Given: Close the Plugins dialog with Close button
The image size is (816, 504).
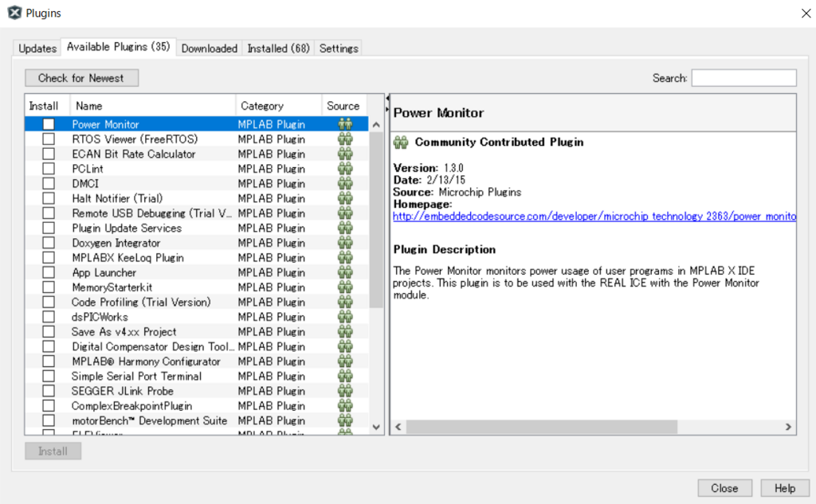Looking at the screenshot, I should click(x=724, y=488).
